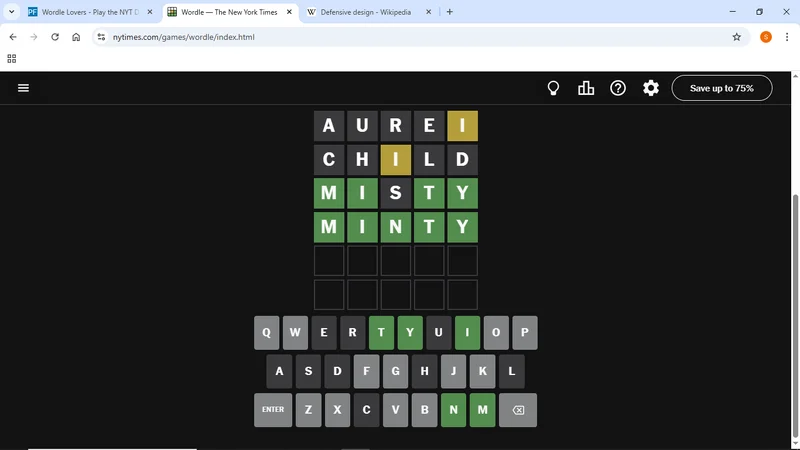
Task: Reload the Wordle page
Action: coord(55,37)
